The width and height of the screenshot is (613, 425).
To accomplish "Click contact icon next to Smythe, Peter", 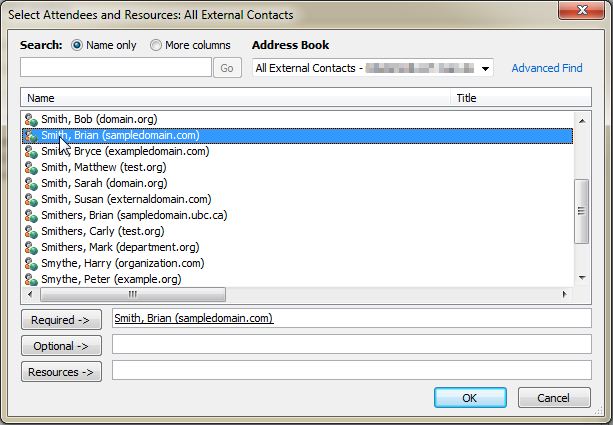I will click(31, 279).
